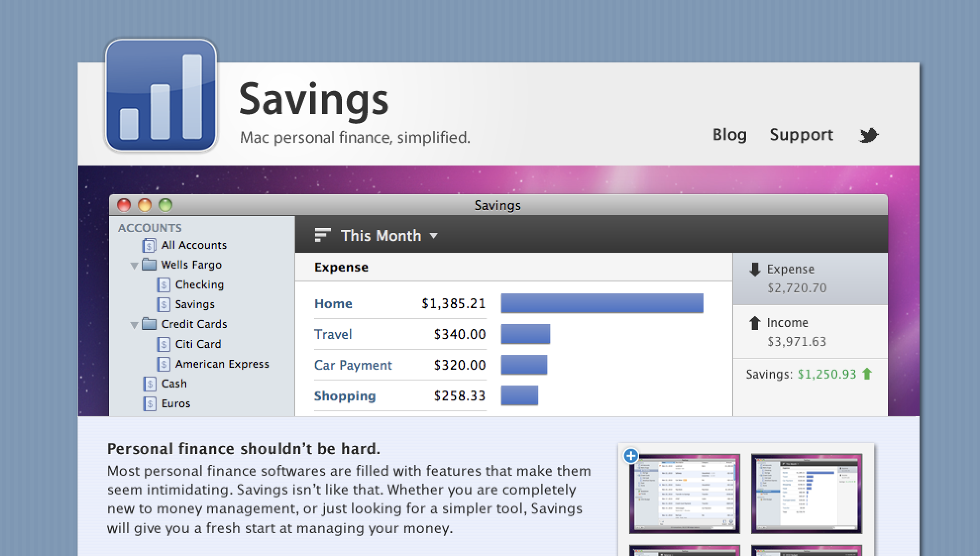
Task: Select the Wells Fargo group
Action: [191, 265]
